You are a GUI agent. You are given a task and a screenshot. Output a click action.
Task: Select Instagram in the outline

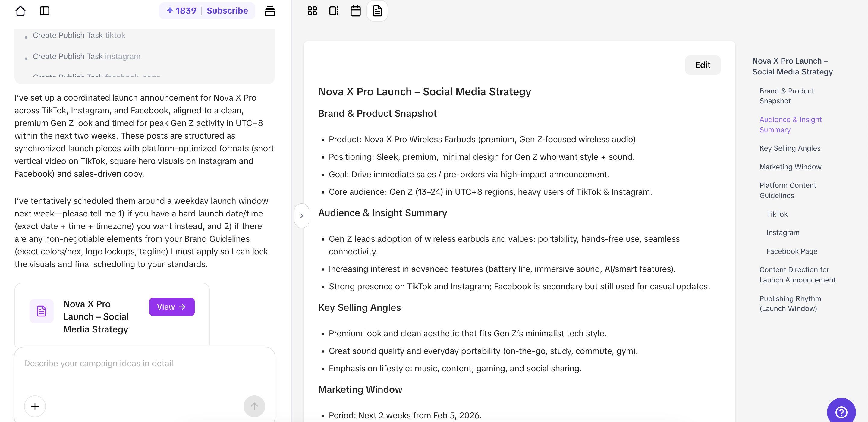tap(783, 233)
